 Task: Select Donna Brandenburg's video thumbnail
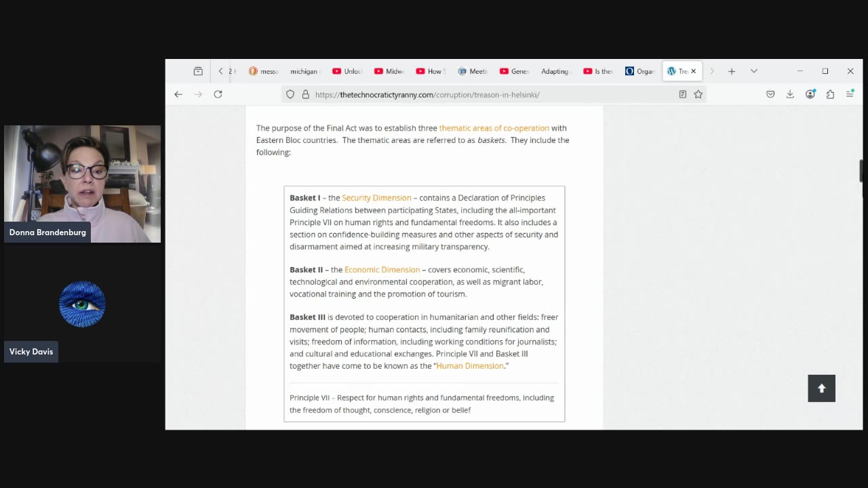point(82,184)
